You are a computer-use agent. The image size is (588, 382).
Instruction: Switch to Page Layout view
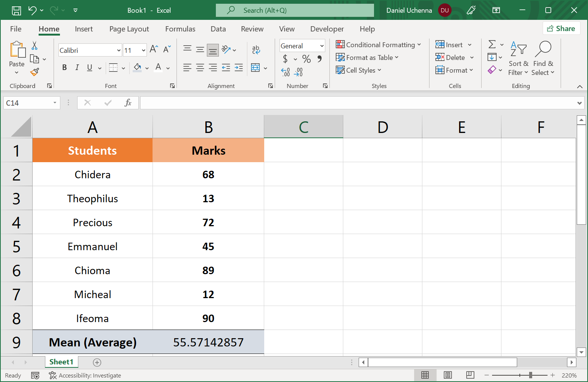pos(447,375)
